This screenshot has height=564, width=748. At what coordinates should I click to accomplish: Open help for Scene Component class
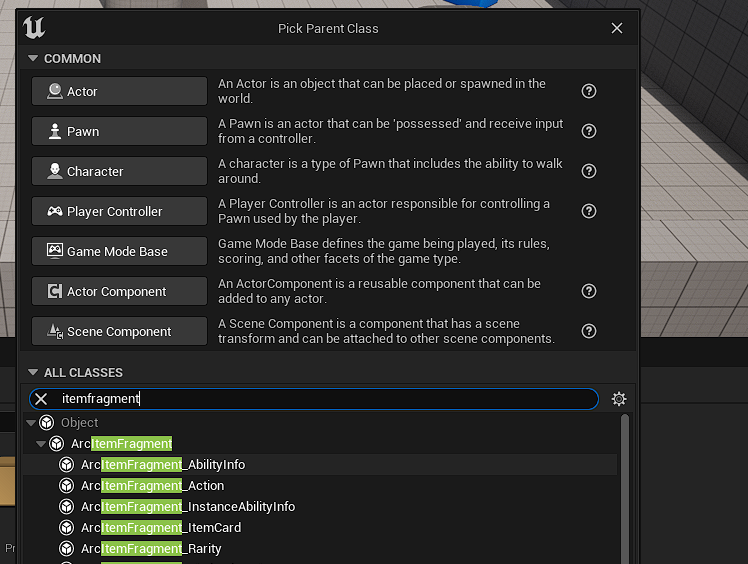point(589,331)
